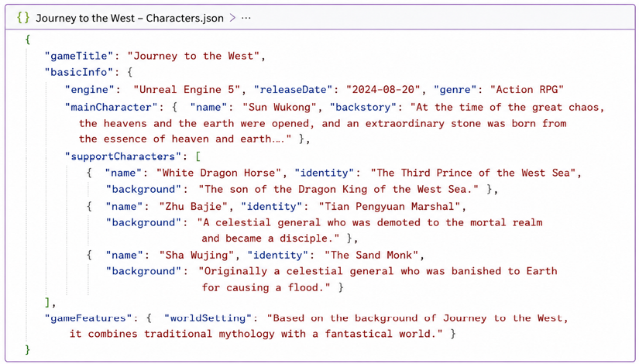639x364 pixels.
Task: Select the value "Unreal Engine 5"
Action: tap(187, 90)
